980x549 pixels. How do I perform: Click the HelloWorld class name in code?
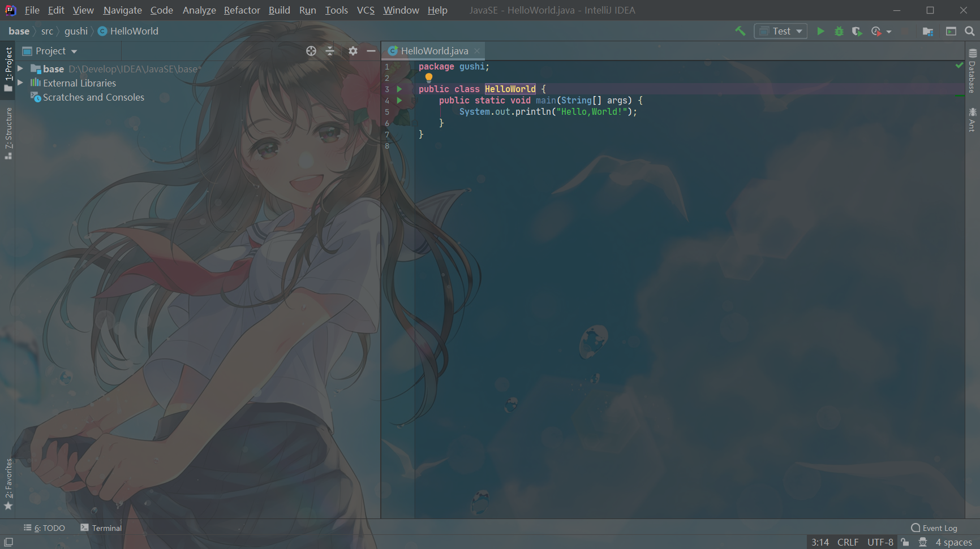(x=510, y=89)
